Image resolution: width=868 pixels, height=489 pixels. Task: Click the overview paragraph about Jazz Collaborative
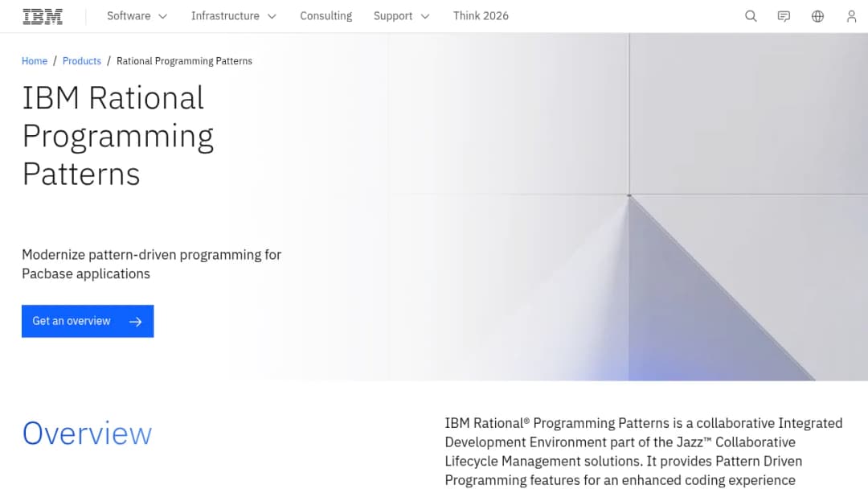644,451
